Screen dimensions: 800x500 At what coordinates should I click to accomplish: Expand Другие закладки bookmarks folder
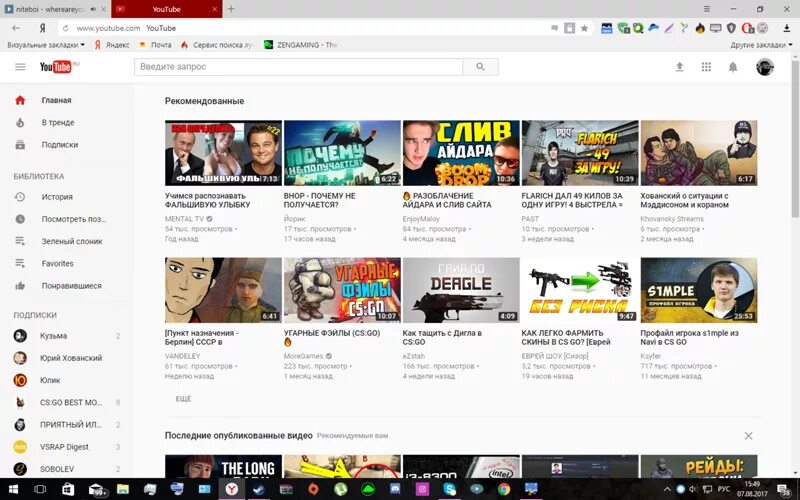(761, 45)
